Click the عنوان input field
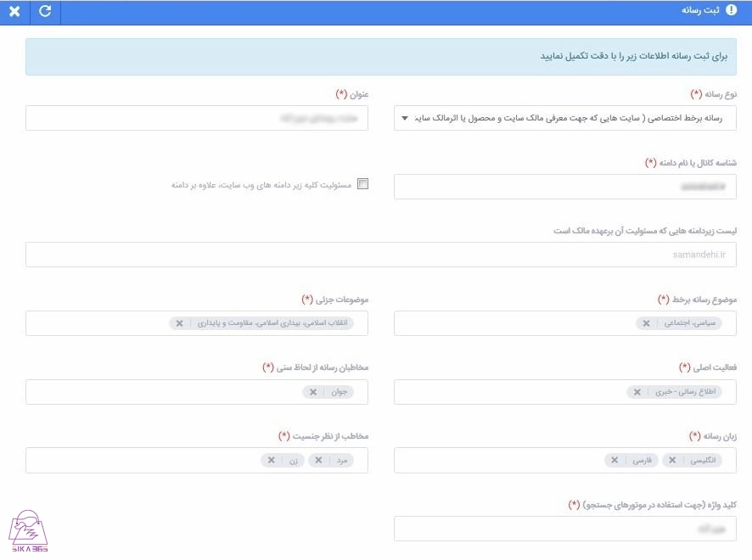The width and height of the screenshot is (752, 560). tap(198, 119)
